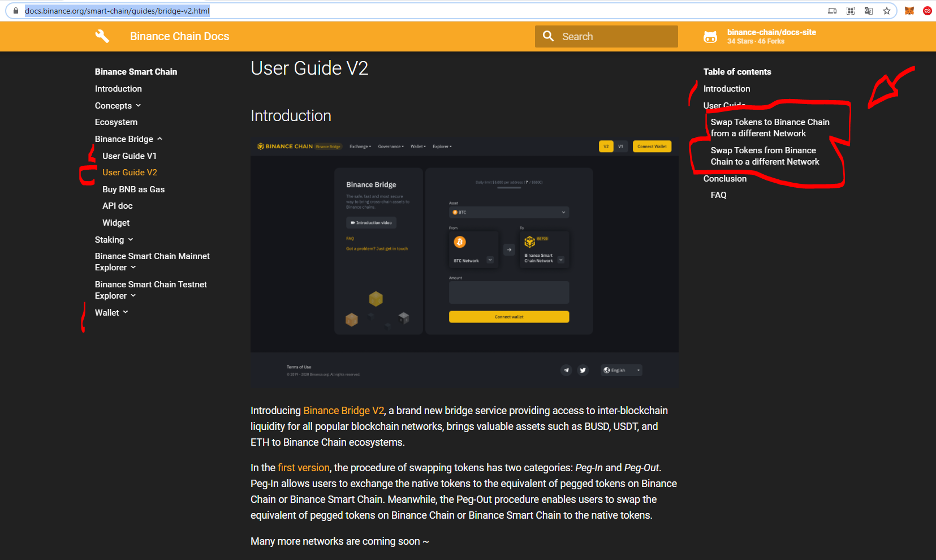This screenshot has width=936, height=560.
Task: Click the wrench logo icon in header
Action: tap(102, 36)
